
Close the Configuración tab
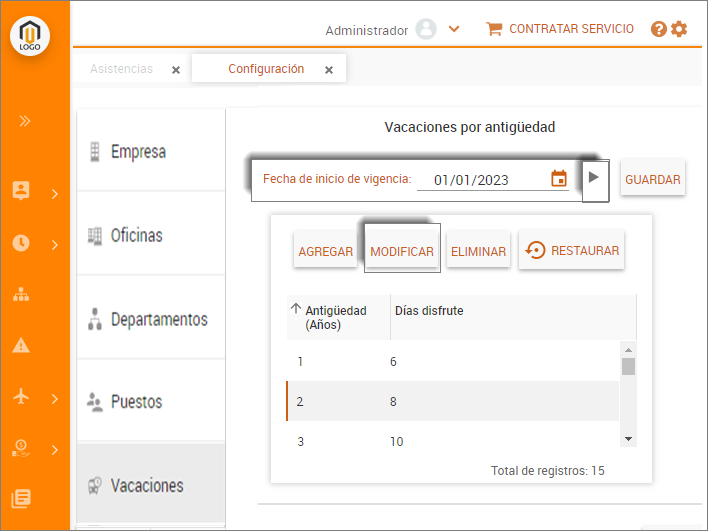coord(329,70)
